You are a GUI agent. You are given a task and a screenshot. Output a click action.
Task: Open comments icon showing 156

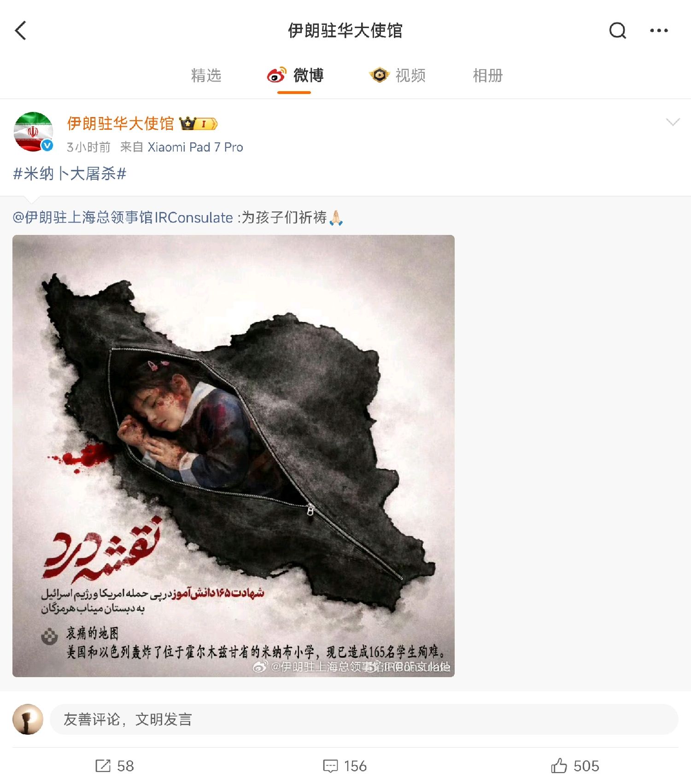tap(330, 766)
